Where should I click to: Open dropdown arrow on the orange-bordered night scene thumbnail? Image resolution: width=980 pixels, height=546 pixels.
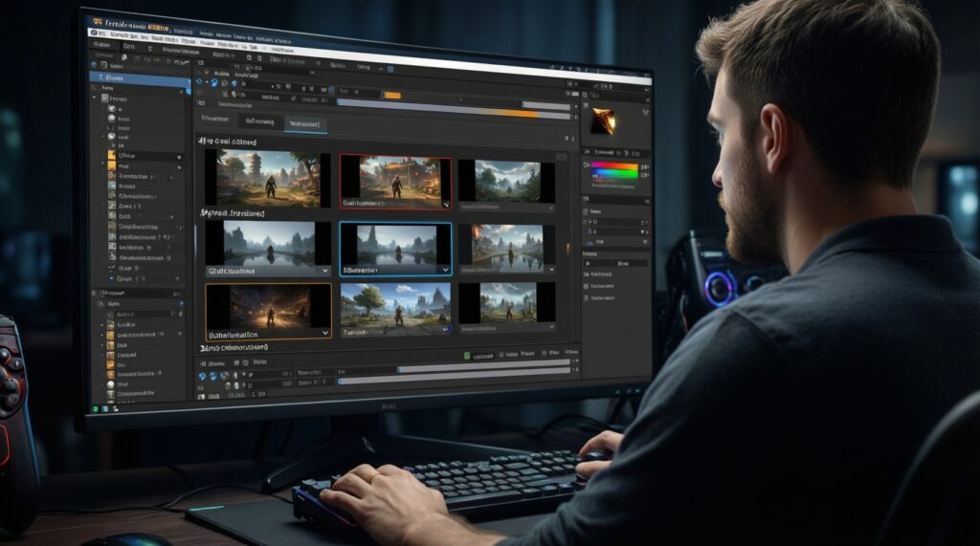point(323,331)
